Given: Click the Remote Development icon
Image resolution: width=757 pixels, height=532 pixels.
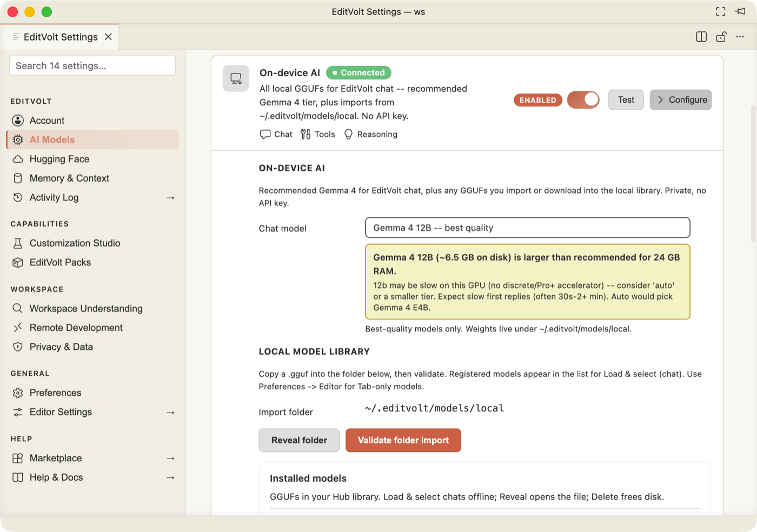Looking at the screenshot, I should 18,328.
